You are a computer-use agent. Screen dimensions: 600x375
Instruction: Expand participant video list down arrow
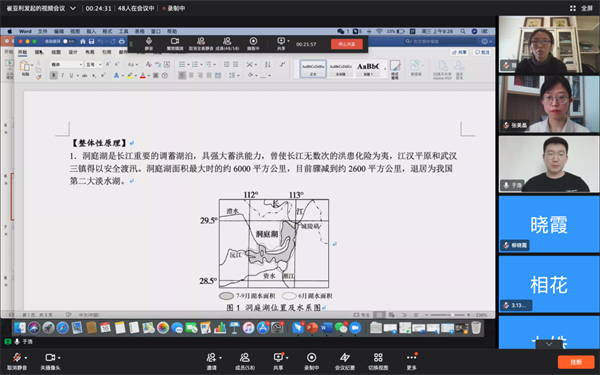549,344
